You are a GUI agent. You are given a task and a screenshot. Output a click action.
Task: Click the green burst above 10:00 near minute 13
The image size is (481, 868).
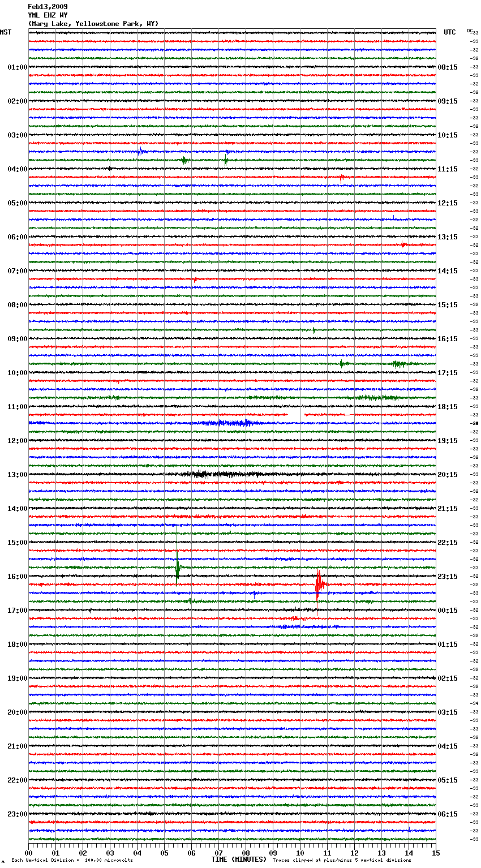pos(400,364)
